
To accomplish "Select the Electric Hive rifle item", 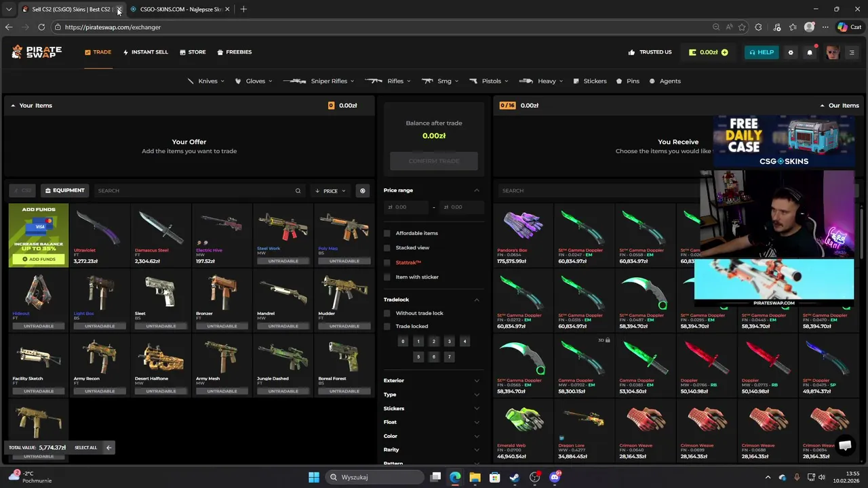I will tap(222, 236).
